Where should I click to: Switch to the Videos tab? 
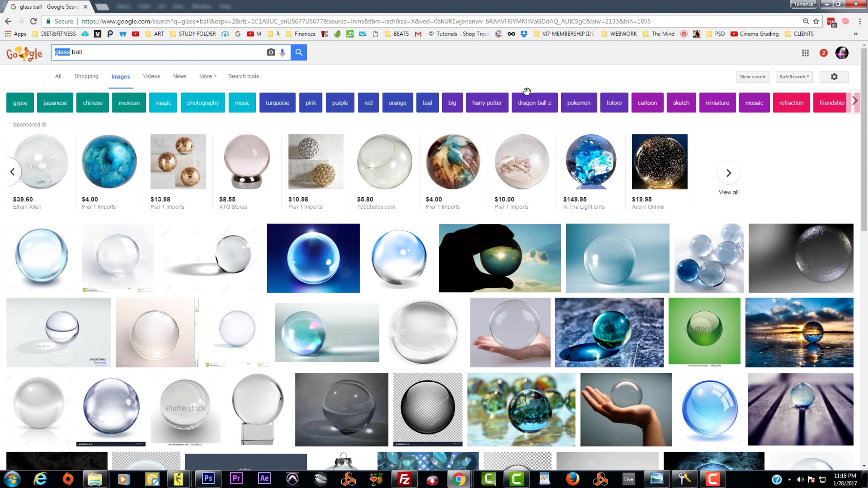click(151, 76)
